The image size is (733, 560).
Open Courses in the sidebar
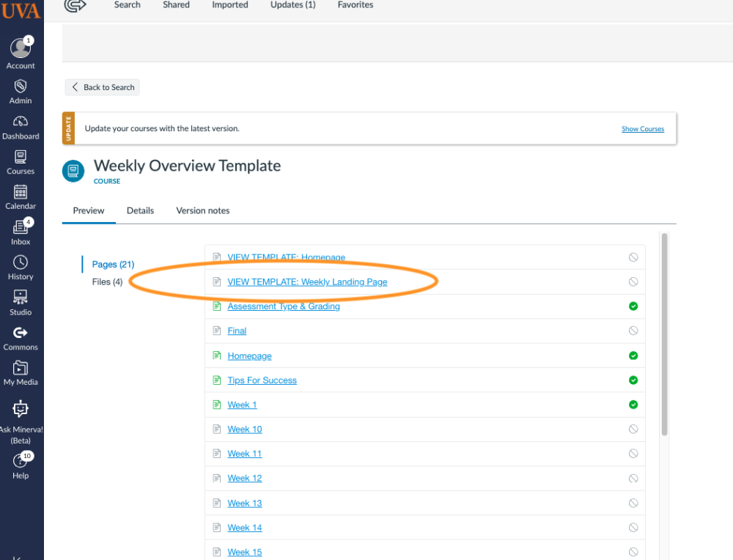(x=21, y=163)
